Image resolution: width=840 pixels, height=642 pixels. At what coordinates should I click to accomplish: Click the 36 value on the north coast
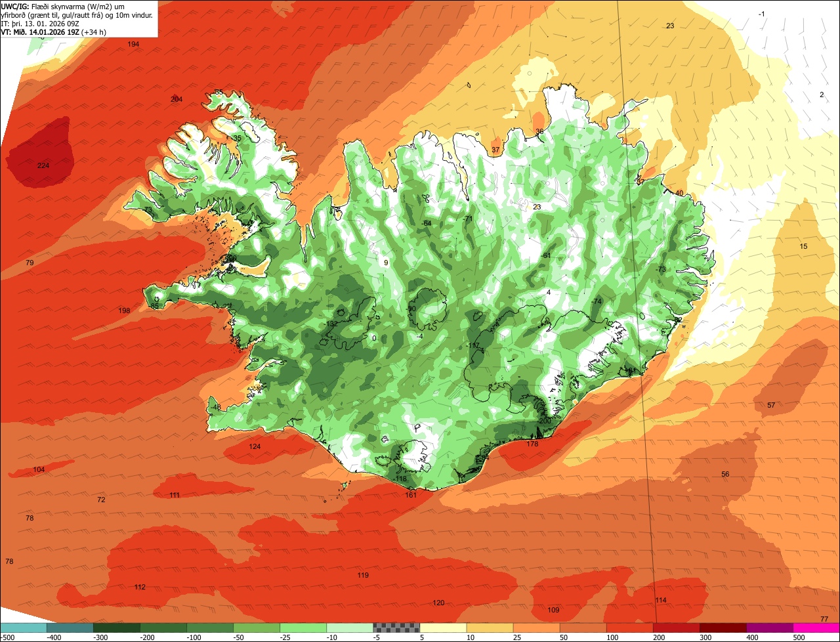tap(539, 131)
